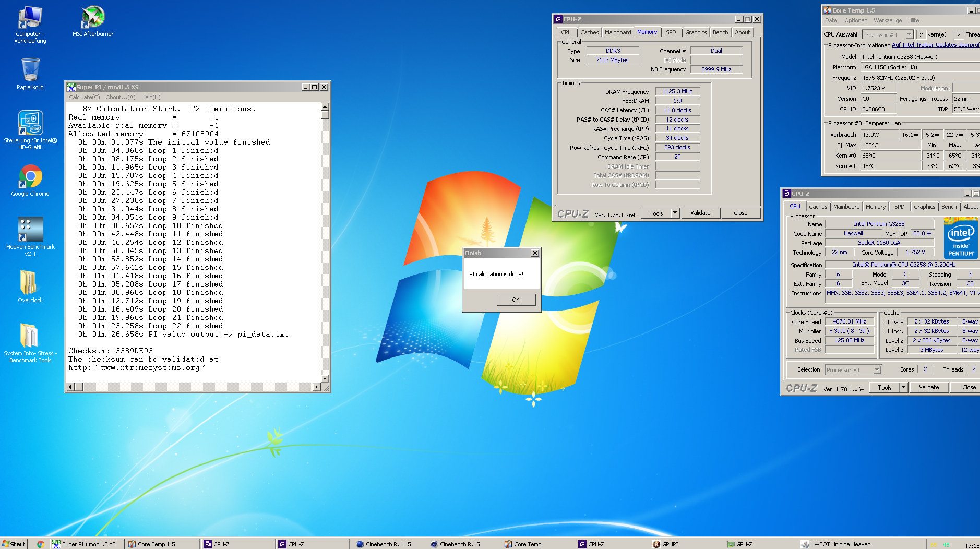Select Bench tab in Memory CPU-Z window
Viewport: 980px width, 549px height.
720,32
